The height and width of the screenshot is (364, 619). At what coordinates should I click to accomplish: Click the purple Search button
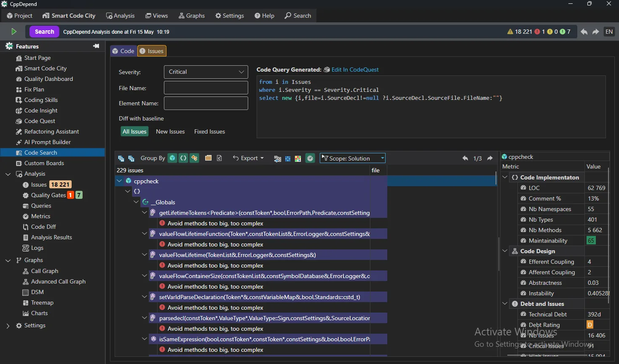tap(44, 32)
